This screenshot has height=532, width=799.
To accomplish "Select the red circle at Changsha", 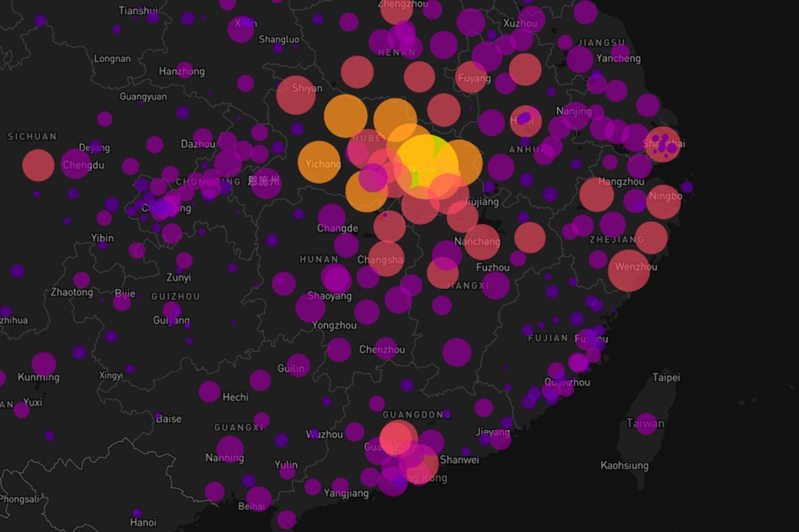I will [x=385, y=259].
